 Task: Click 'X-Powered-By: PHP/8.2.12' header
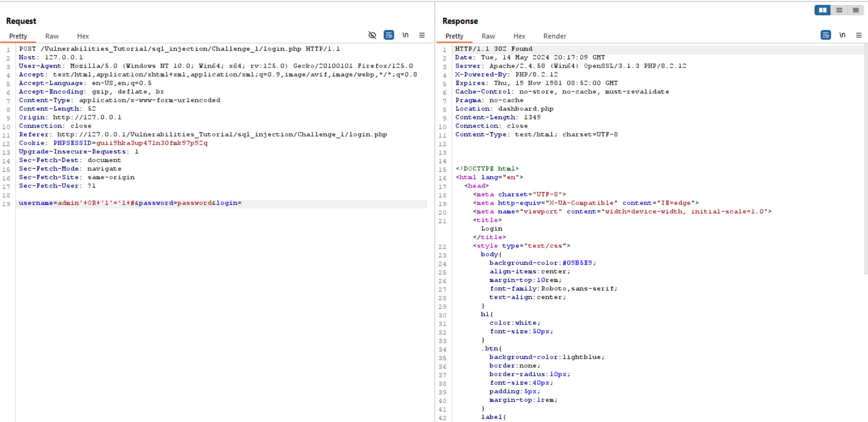click(506, 75)
